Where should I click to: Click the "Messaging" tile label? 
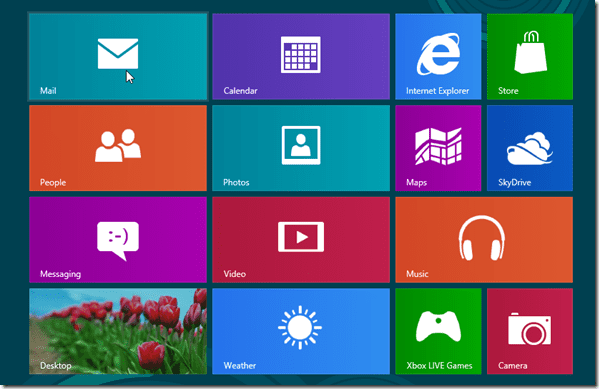[x=60, y=274]
